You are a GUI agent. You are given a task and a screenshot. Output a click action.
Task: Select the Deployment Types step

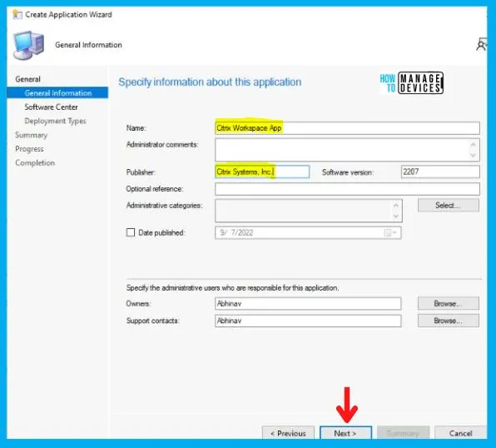click(56, 121)
